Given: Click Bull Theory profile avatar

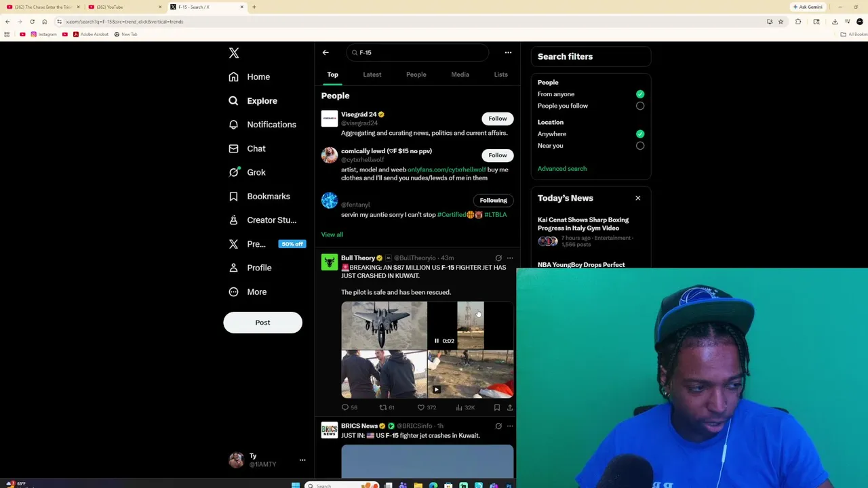Looking at the screenshot, I should pyautogui.click(x=329, y=262).
